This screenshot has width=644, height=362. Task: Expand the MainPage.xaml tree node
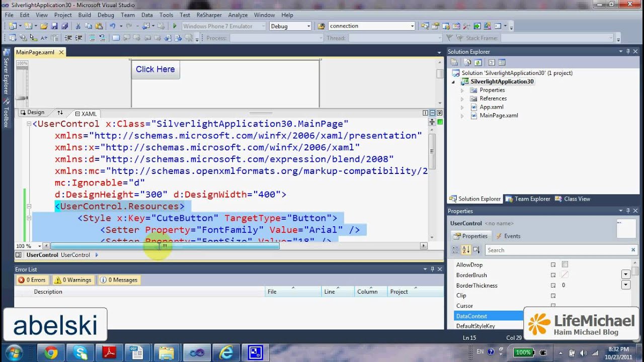pyautogui.click(x=462, y=116)
